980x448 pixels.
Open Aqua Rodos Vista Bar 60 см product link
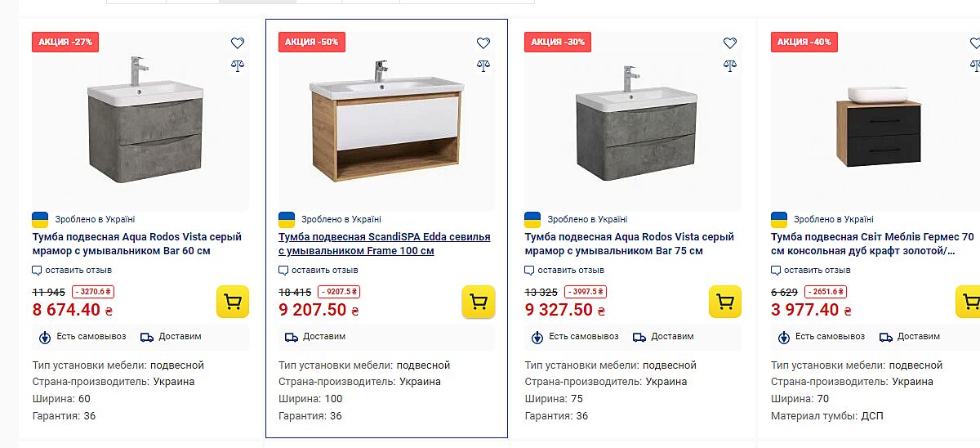(136, 244)
